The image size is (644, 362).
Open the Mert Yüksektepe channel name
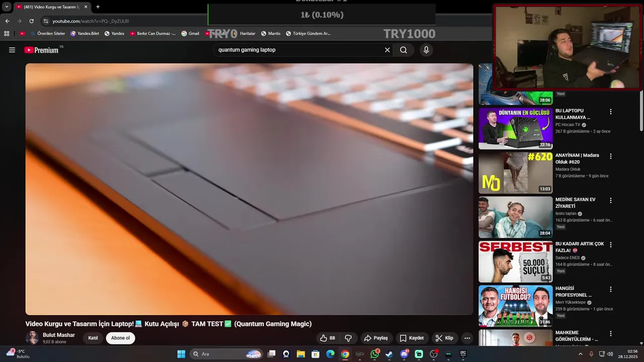tap(571, 302)
